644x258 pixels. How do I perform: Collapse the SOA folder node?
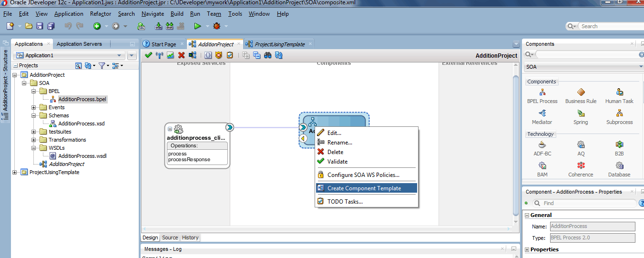[x=24, y=83]
